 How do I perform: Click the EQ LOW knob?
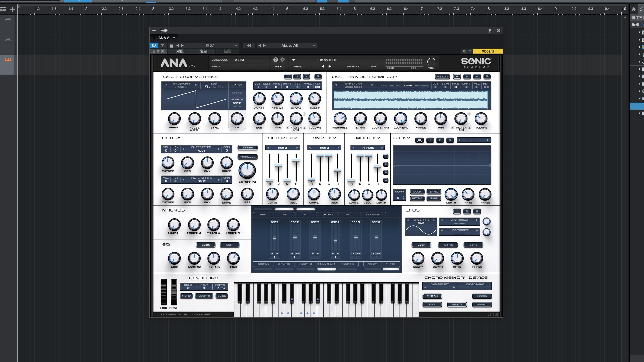coord(174,258)
